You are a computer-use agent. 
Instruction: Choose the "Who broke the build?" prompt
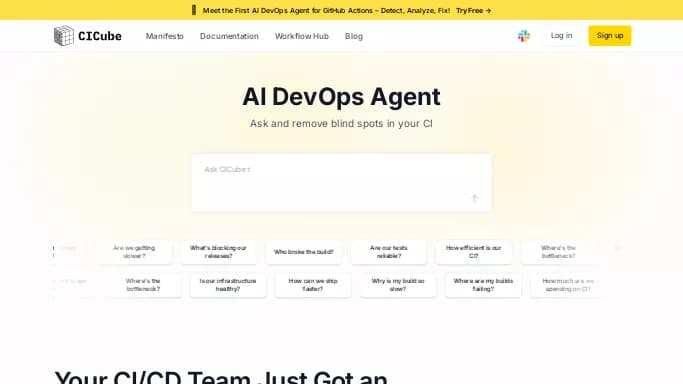point(304,252)
